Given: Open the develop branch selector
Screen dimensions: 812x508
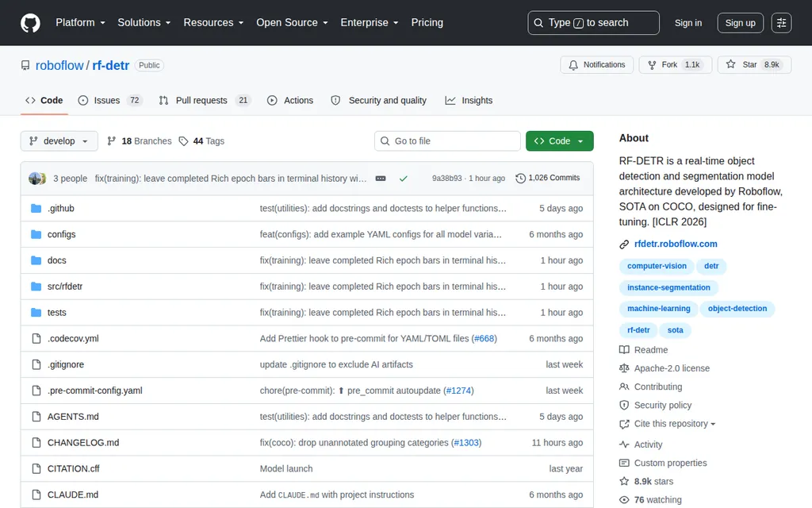Looking at the screenshot, I should [59, 141].
